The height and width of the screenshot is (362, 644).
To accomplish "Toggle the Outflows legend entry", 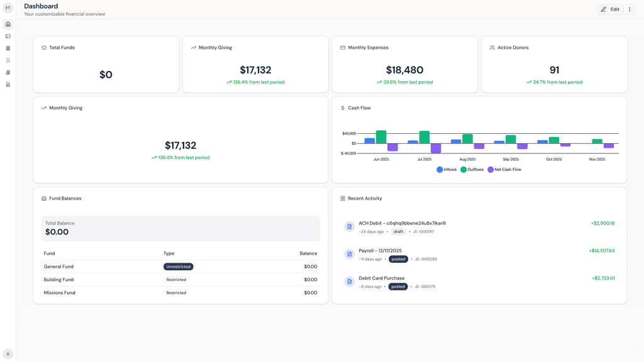I will click(472, 169).
